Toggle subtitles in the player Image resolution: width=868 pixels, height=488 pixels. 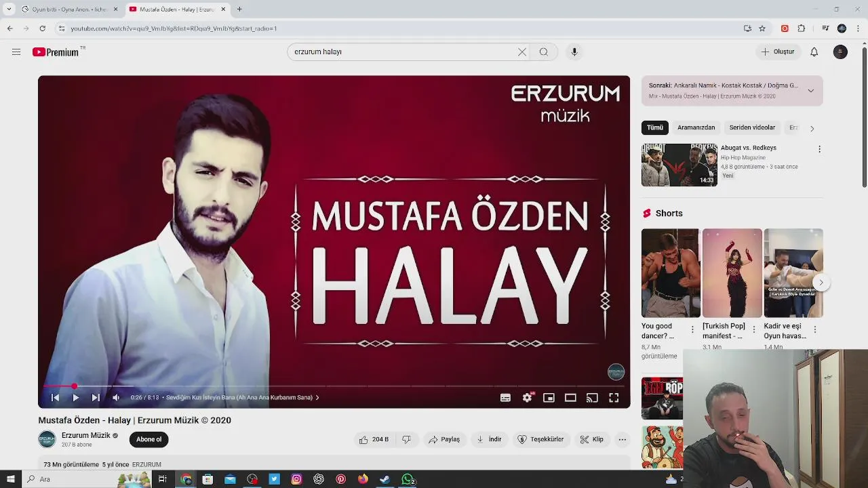(x=505, y=398)
